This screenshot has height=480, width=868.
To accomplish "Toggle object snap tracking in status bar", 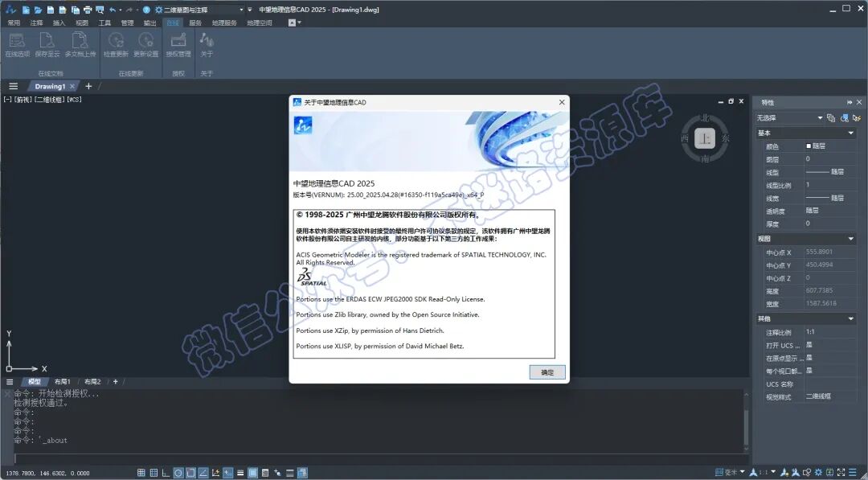I will (203, 473).
